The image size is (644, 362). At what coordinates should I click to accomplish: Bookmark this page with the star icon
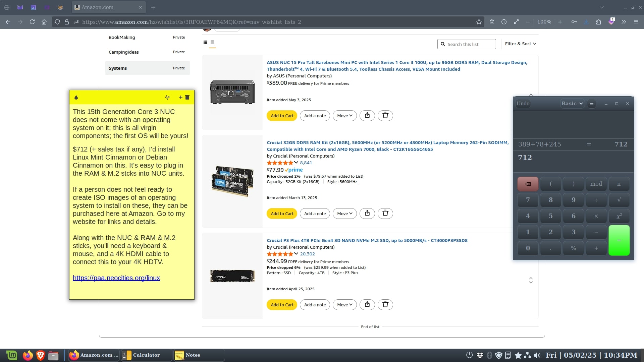(x=479, y=22)
